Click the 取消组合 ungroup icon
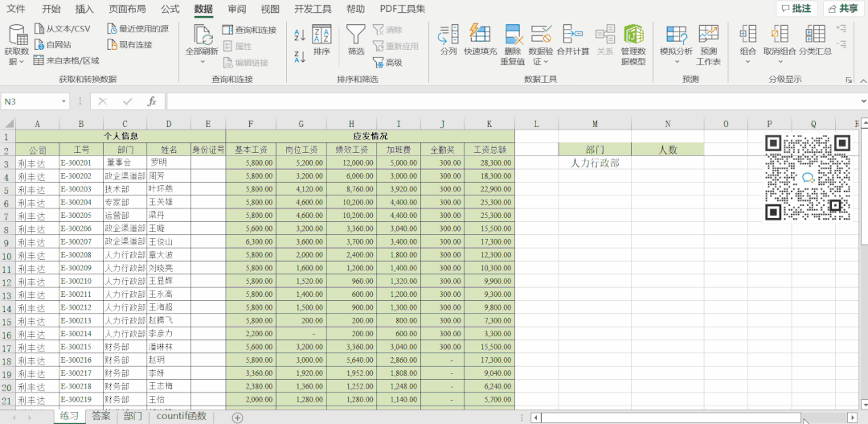Viewport: 868px width, 424px height. point(780,35)
